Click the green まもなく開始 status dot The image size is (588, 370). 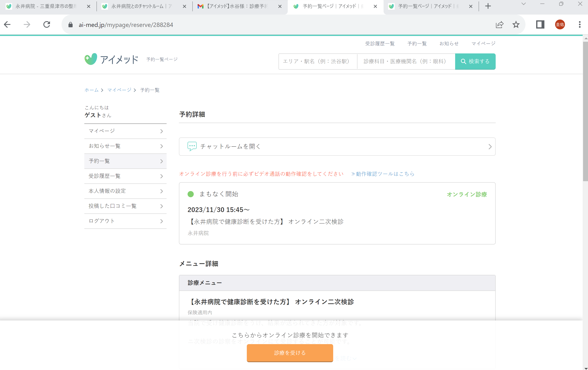point(190,194)
